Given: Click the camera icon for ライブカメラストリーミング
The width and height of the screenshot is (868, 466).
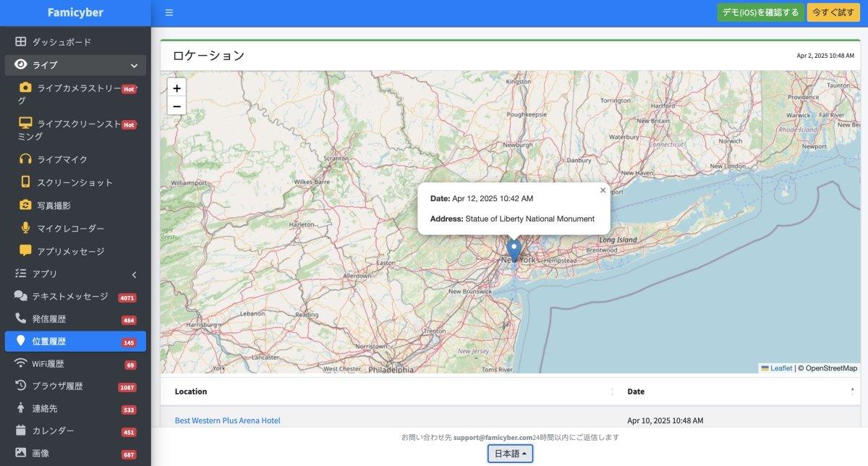Looking at the screenshot, I should (x=25, y=88).
